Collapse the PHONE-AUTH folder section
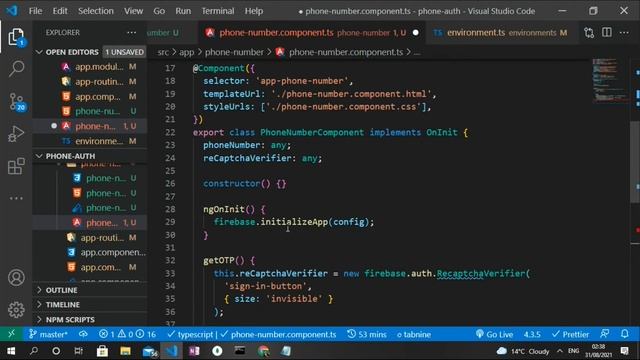Viewport: 640px width, 360px height. [x=70, y=156]
